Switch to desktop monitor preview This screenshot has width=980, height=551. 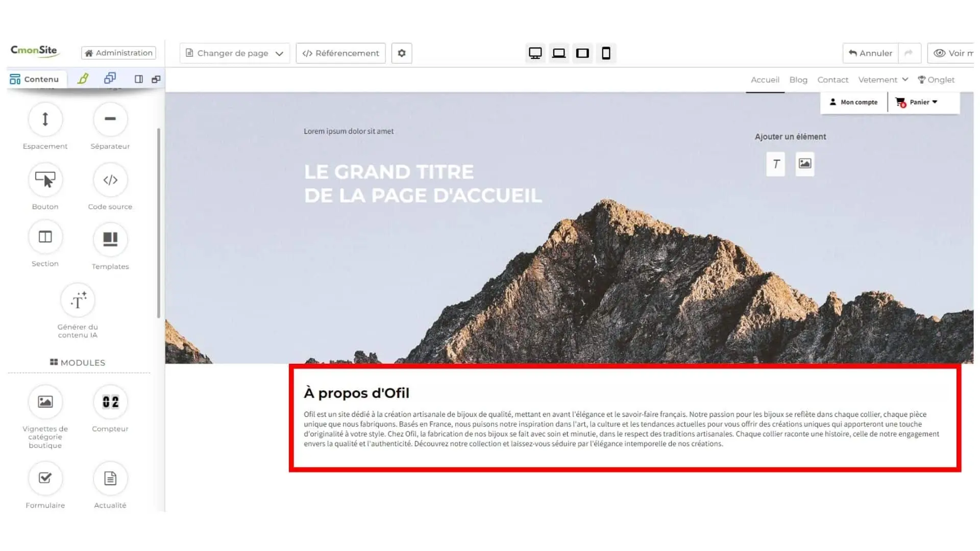[x=535, y=53]
